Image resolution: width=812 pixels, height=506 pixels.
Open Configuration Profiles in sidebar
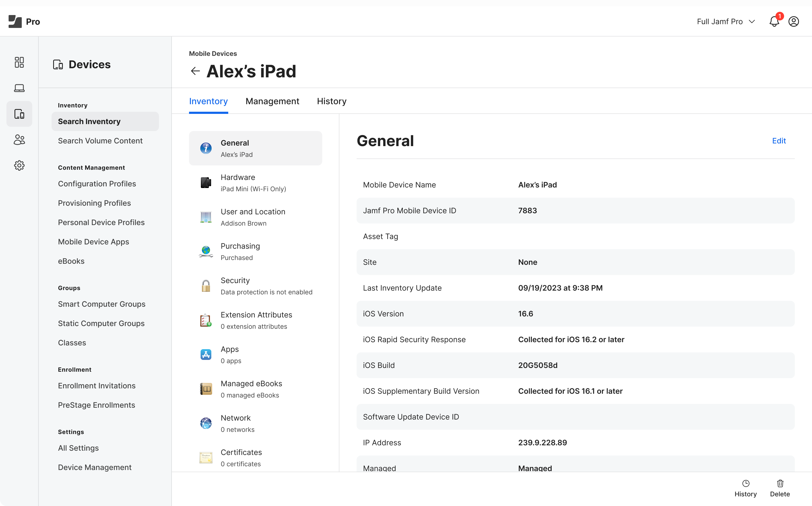tap(97, 184)
